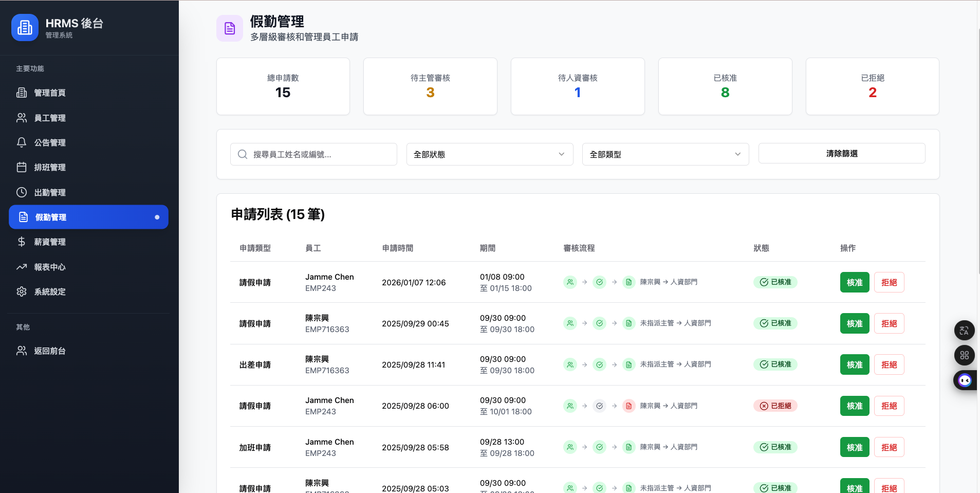Click 返回前台 link in sidebar
The image size is (980, 493).
point(50,351)
